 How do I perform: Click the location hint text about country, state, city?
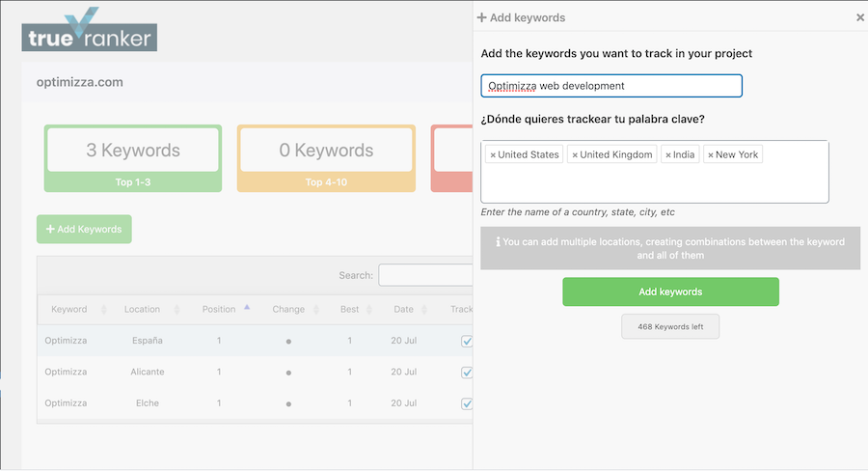pos(578,212)
